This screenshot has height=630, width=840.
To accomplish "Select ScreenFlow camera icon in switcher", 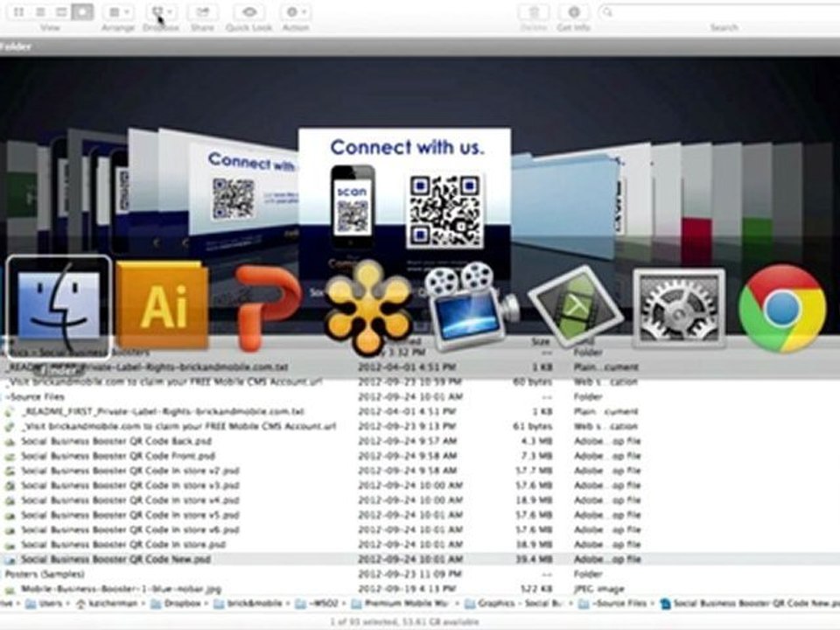I will (471, 306).
